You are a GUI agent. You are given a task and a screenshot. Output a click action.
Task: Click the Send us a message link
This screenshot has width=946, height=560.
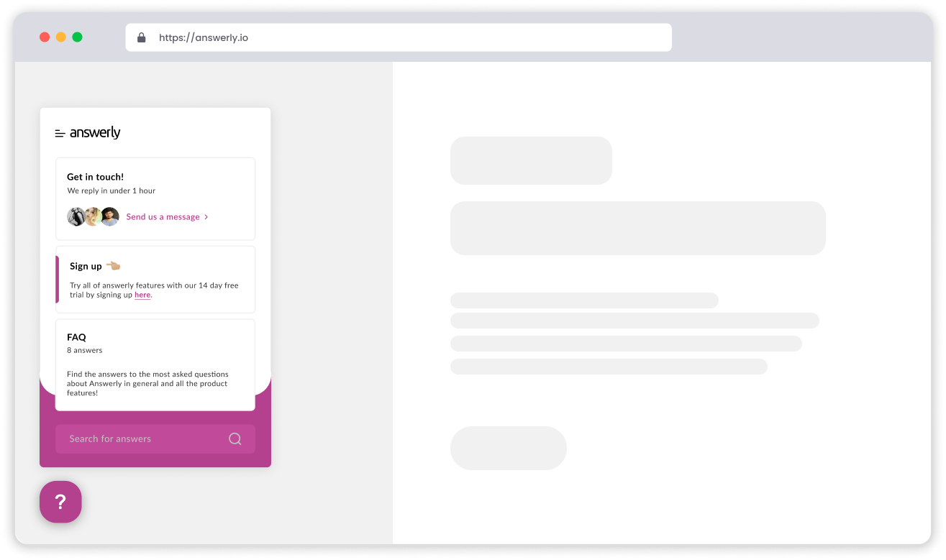(163, 216)
